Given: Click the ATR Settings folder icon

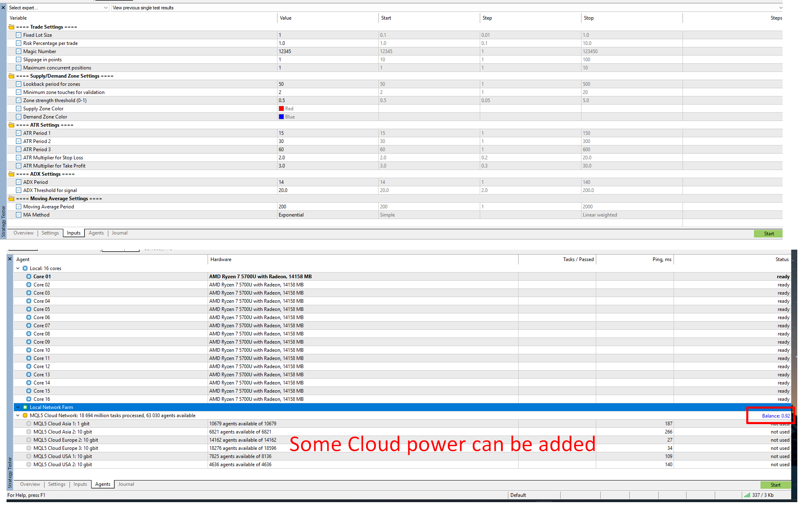Looking at the screenshot, I should pos(11,125).
